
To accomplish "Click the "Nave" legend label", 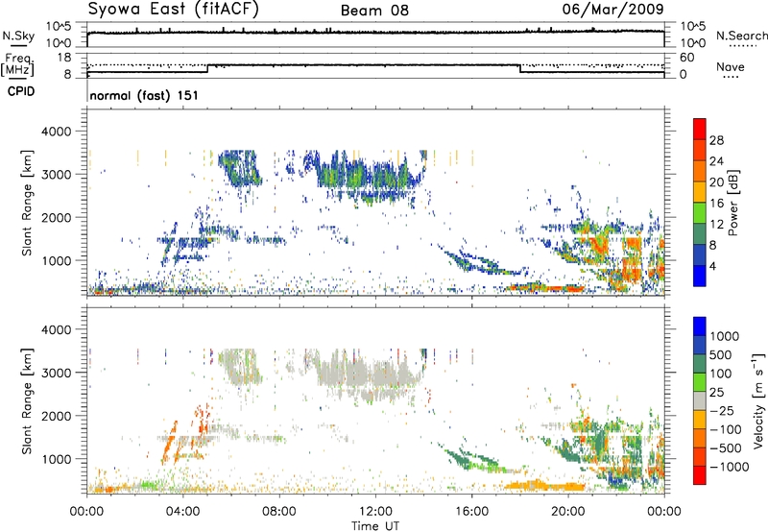I will [731, 67].
